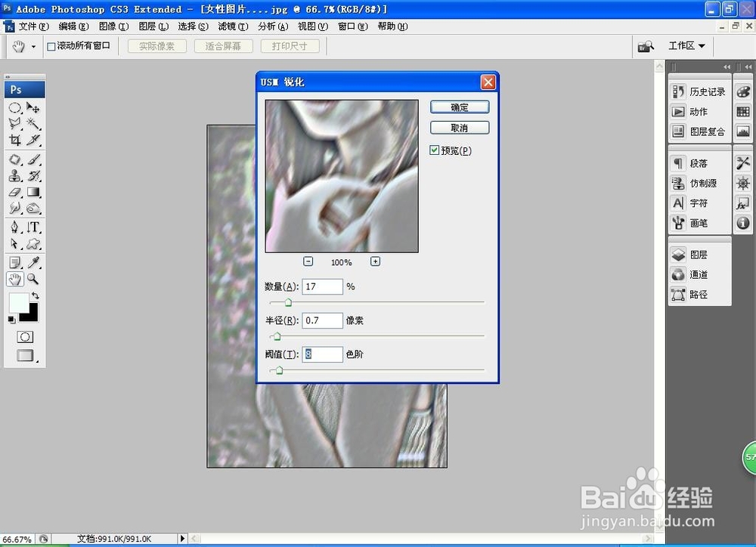Click the Amount (数量) value field
756x547 pixels.
click(x=322, y=287)
